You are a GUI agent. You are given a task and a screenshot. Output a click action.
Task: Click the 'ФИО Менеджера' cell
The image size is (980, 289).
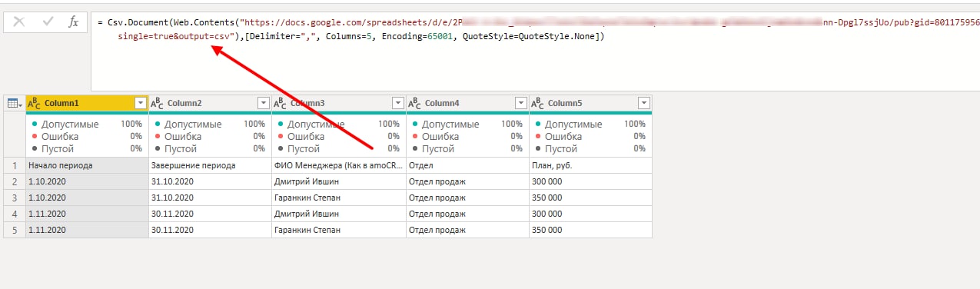(x=339, y=165)
